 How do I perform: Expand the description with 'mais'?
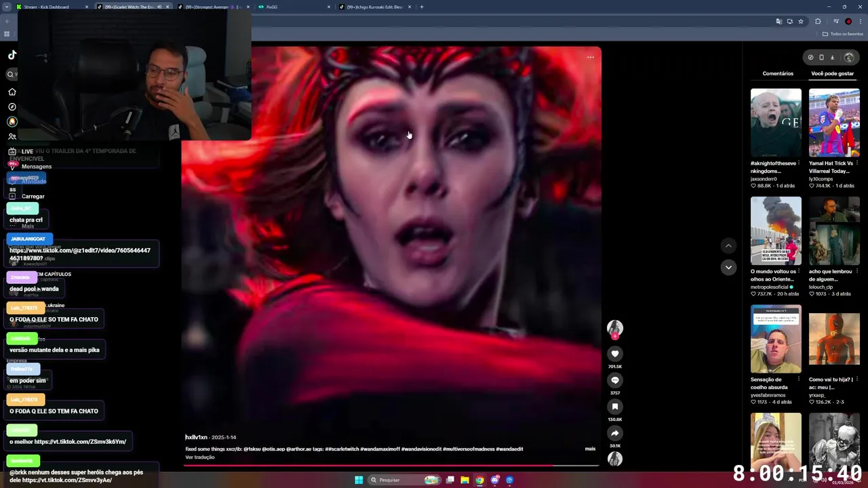(590, 449)
